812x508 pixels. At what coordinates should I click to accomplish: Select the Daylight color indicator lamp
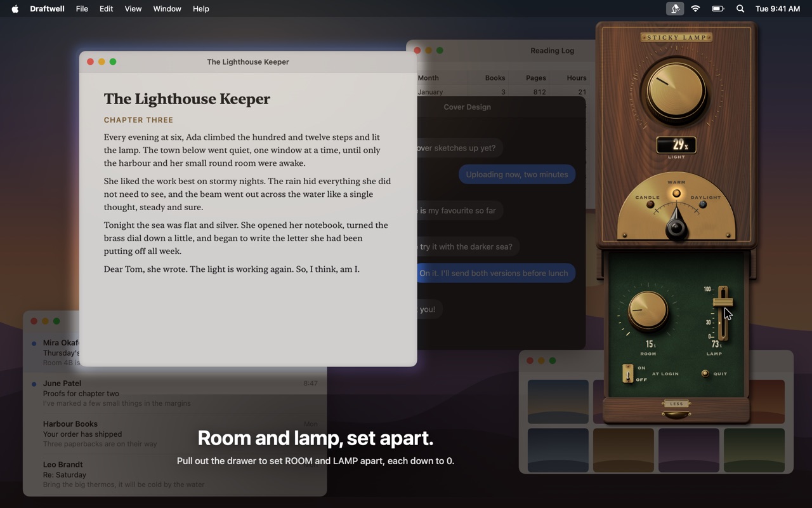point(702,204)
